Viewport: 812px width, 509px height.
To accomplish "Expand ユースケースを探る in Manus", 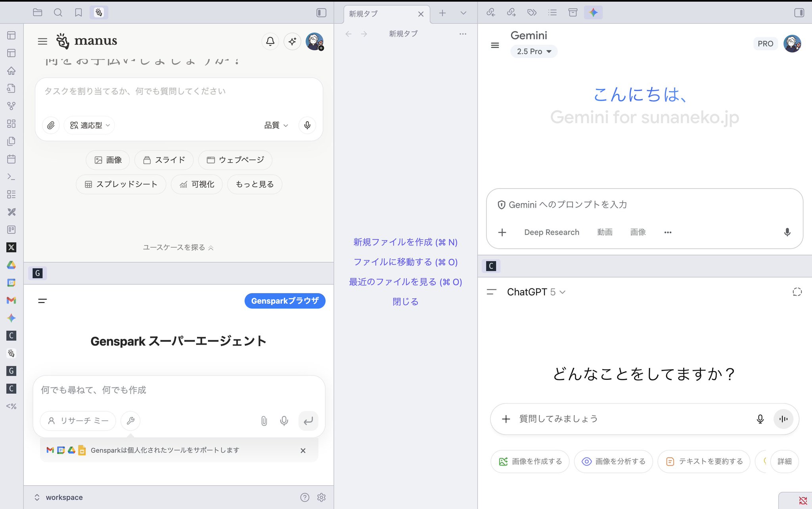I will click(178, 248).
